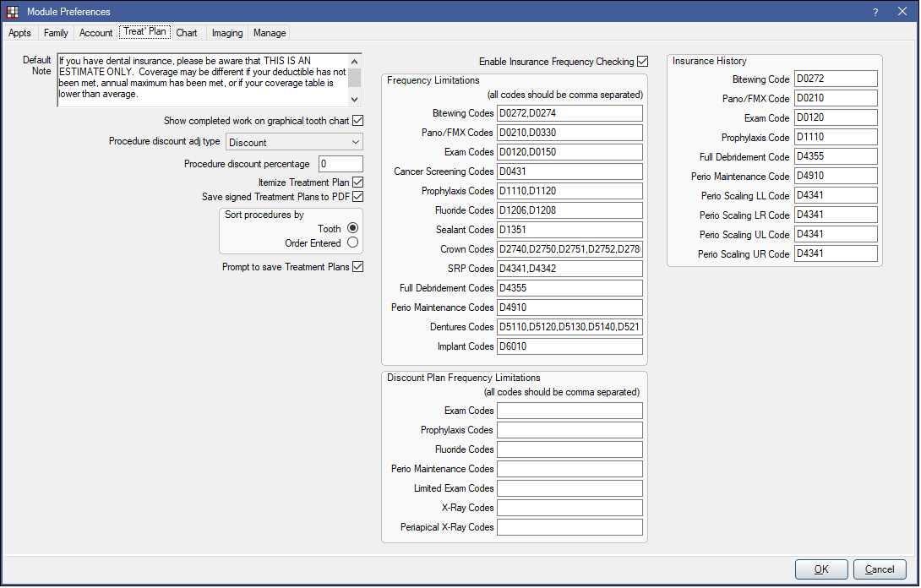921x588 pixels.
Task: Click the Periapical X-Ray Codes field
Action: point(569,527)
